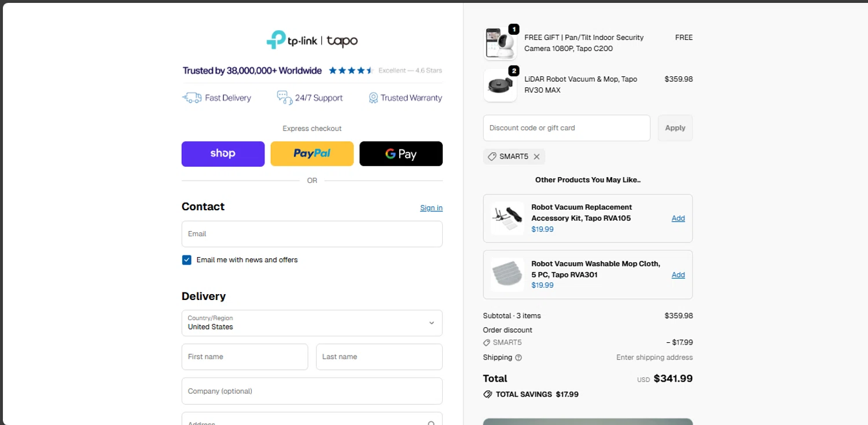The image size is (868, 425).
Task: Pay with PayPal express checkout
Action: click(312, 154)
